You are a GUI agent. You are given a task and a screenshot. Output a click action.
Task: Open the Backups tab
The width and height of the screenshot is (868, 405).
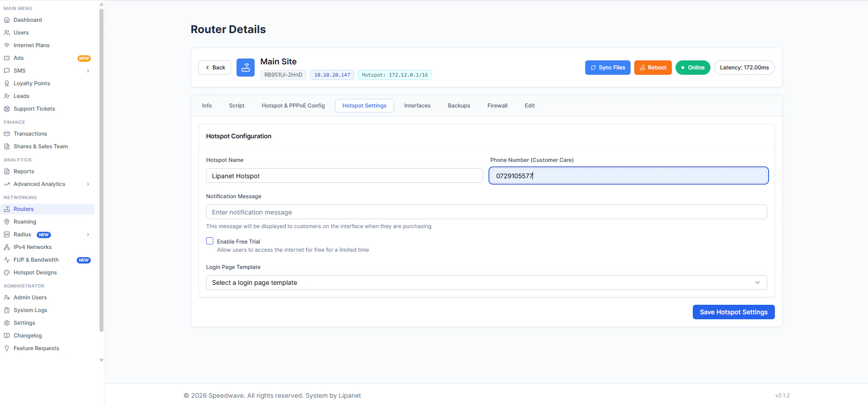(x=459, y=106)
